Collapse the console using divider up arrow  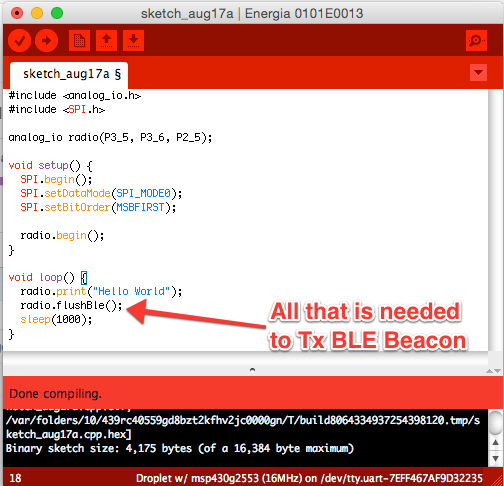click(489, 371)
